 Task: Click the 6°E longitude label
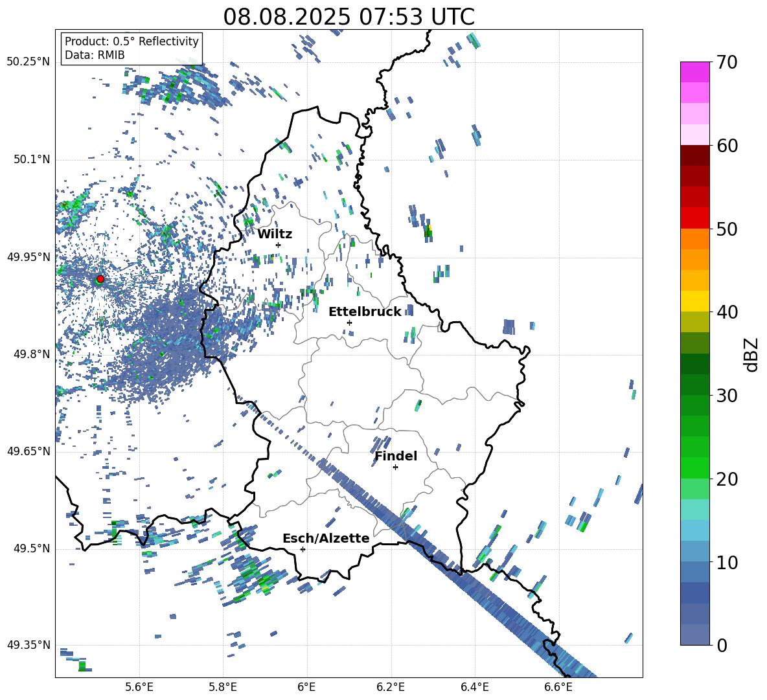[x=306, y=687]
